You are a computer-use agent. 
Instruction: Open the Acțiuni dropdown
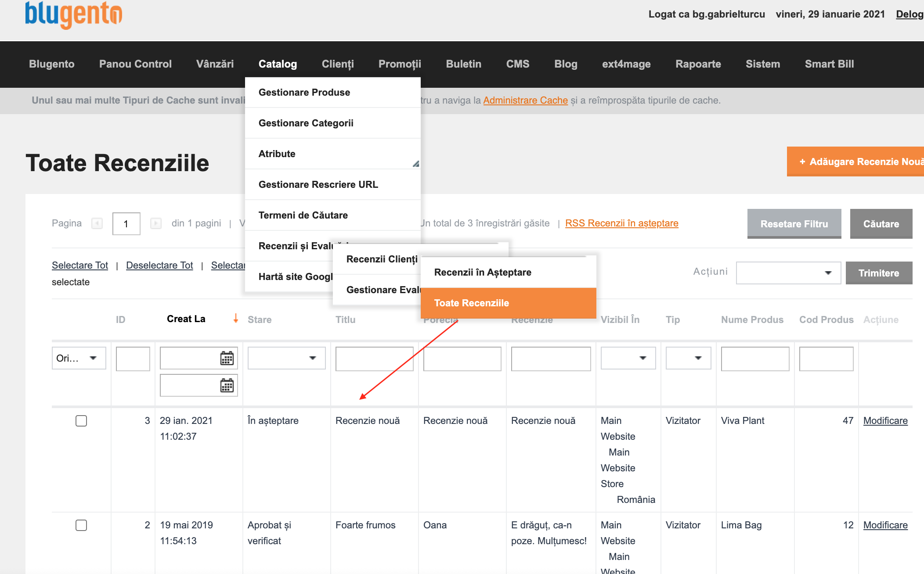(788, 273)
